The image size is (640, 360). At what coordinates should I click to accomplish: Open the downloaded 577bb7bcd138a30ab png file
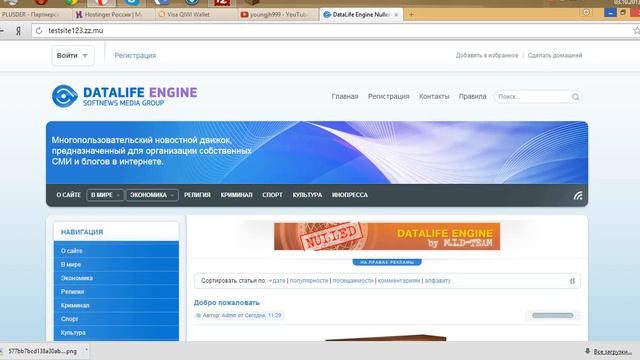[x=42, y=351]
